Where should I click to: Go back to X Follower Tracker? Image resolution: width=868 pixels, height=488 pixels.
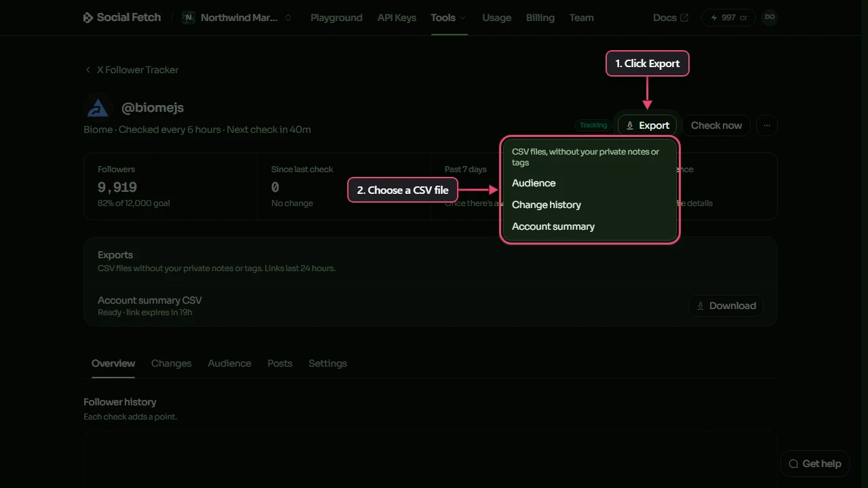(x=132, y=70)
